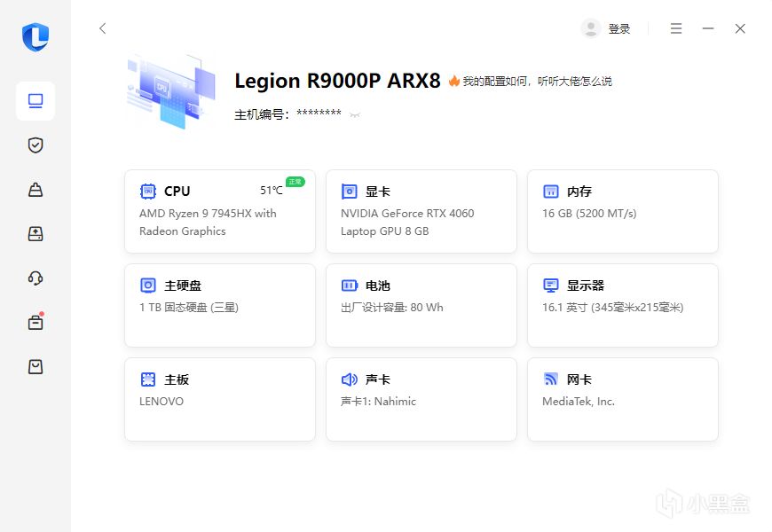
Task: Open the hamburger menu
Action: click(x=676, y=28)
